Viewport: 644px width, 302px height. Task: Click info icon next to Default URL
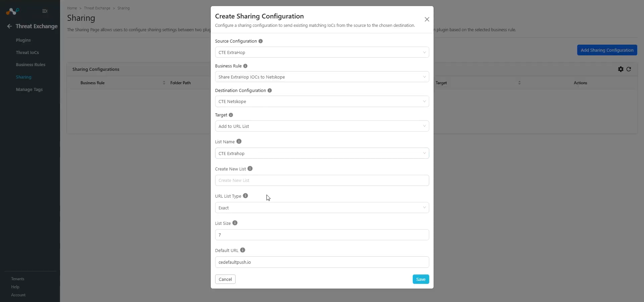click(243, 250)
